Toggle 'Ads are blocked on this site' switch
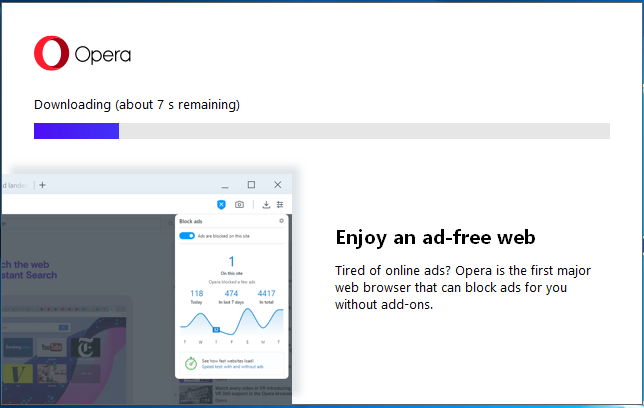 (187, 236)
